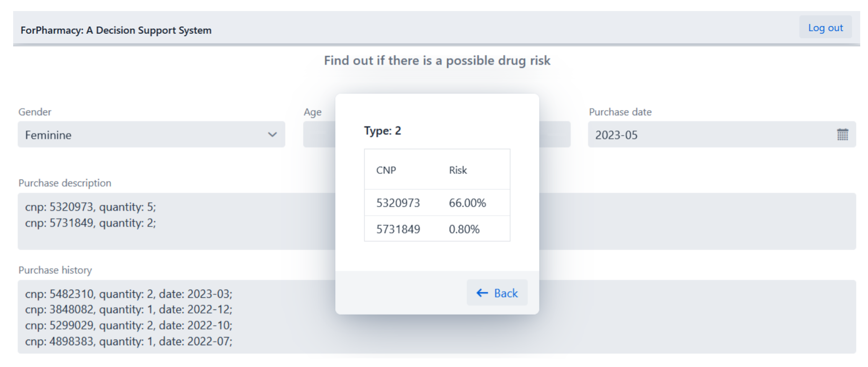Click the Purchase history label
Viewport: 868px width, 367px height.
55,270
